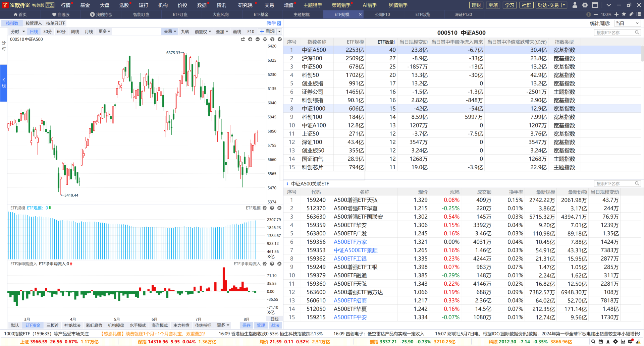Viewport: 644px width, 346px height.
Task: Click the upper 搜索ETF名称 search field
Action: click(617, 33)
